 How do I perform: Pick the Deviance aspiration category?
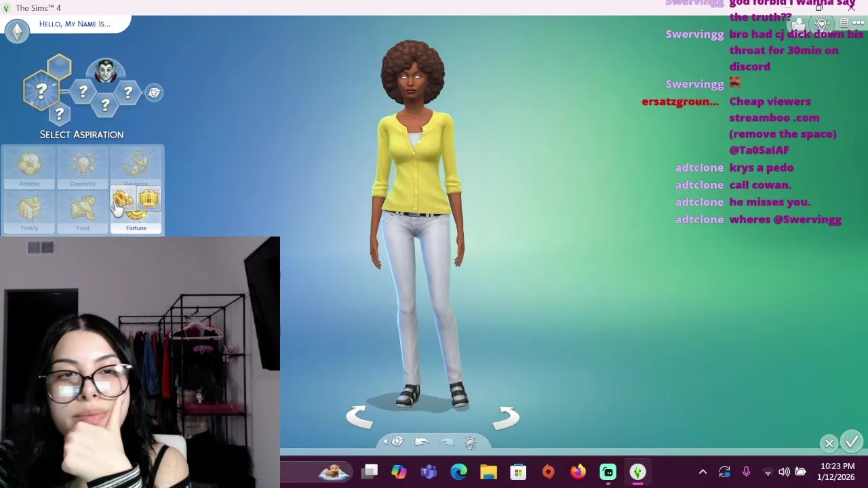[136, 167]
